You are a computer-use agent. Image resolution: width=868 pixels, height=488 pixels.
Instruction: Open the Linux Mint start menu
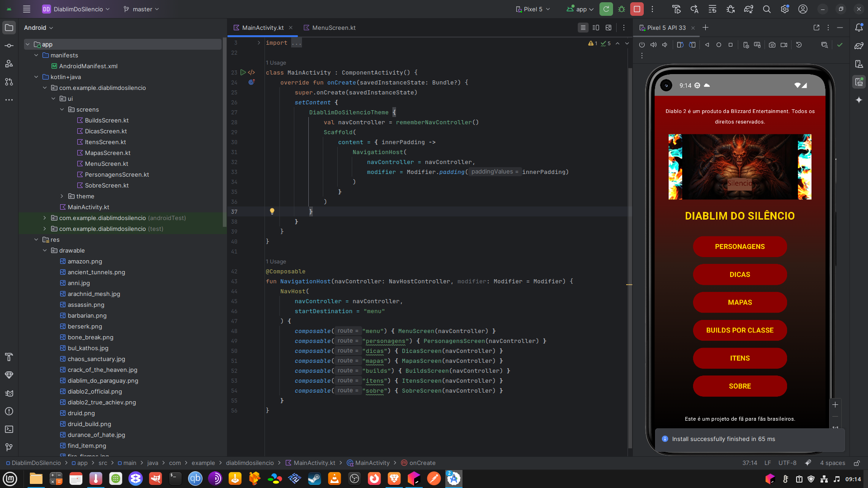10,479
